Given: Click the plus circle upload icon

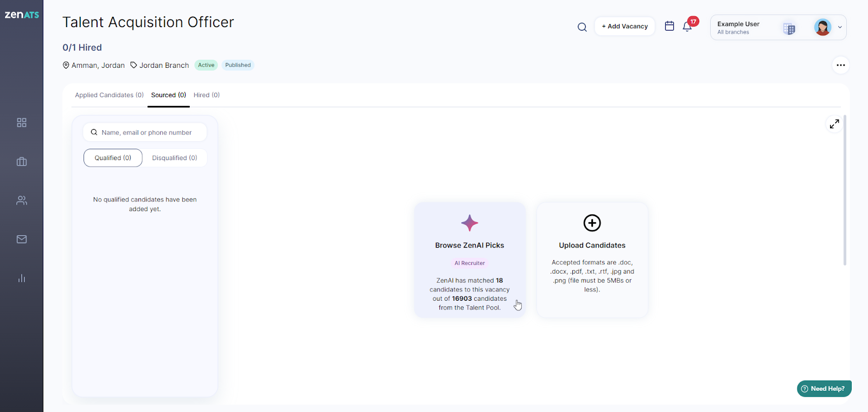Looking at the screenshot, I should point(592,223).
